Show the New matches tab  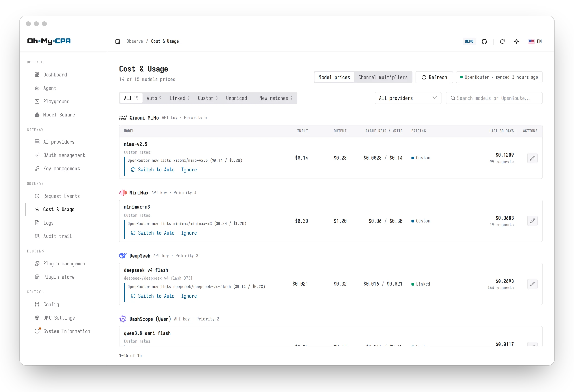coord(276,98)
